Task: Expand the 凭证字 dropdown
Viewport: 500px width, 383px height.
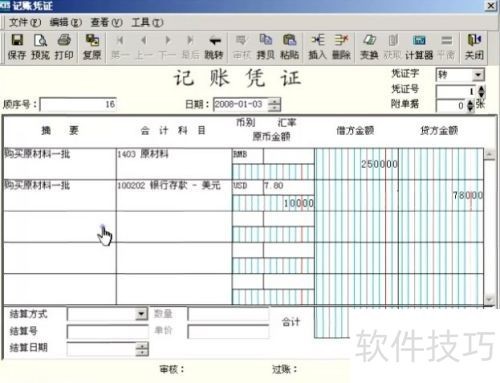Action: (x=478, y=75)
